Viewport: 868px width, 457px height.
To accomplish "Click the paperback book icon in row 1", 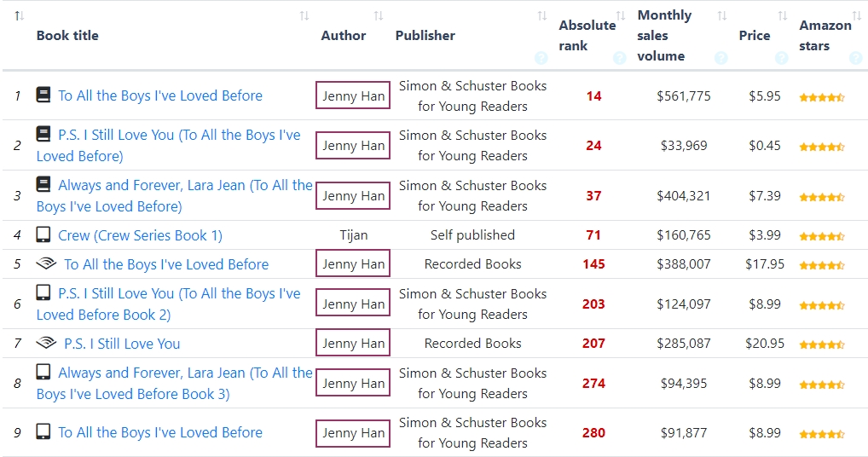I will point(43,95).
